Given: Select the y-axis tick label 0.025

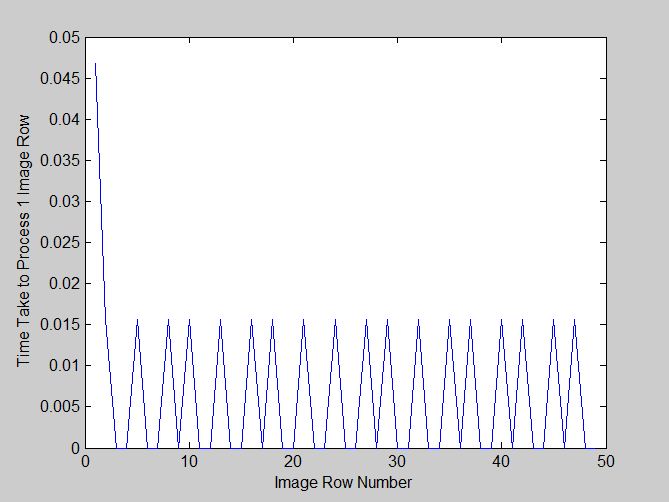Looking at the screenshot, I should pos(58,243).
